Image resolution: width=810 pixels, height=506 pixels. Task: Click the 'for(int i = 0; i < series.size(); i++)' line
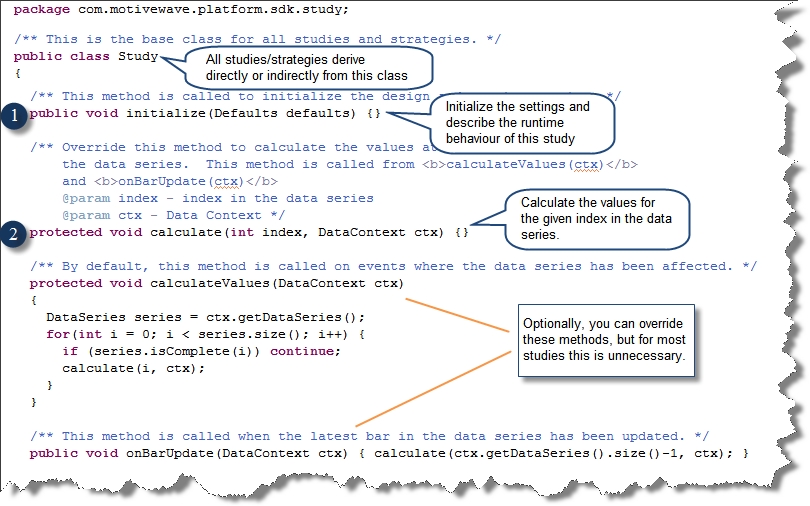(x=206, y=334)
